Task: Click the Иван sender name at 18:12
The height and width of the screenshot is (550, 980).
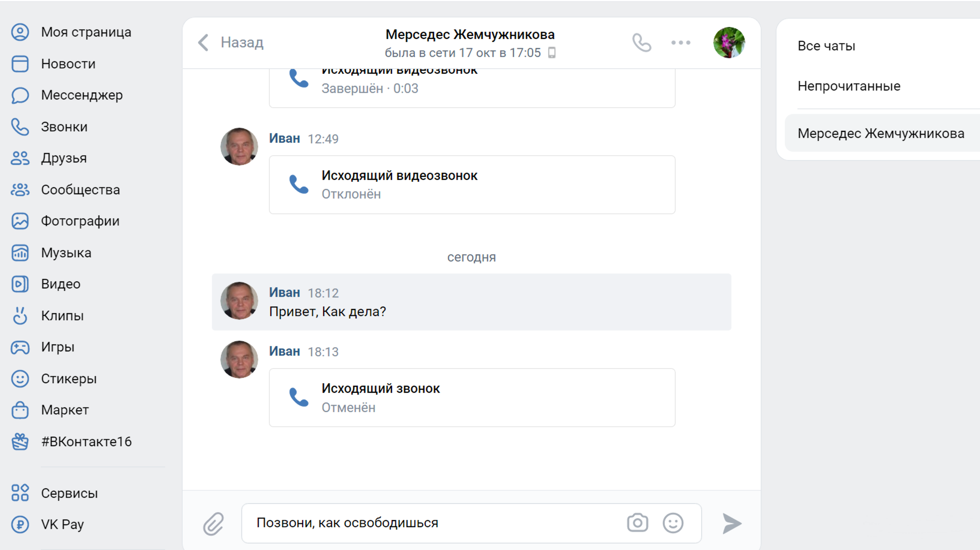Action: click(285, 293)
